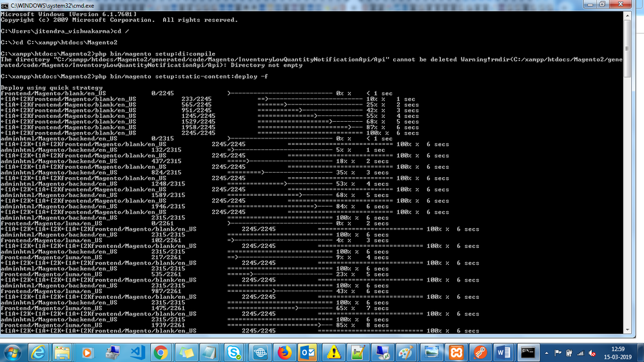
Task: Open the orange key tool on taskbar
Action: (x=480, y=352)
